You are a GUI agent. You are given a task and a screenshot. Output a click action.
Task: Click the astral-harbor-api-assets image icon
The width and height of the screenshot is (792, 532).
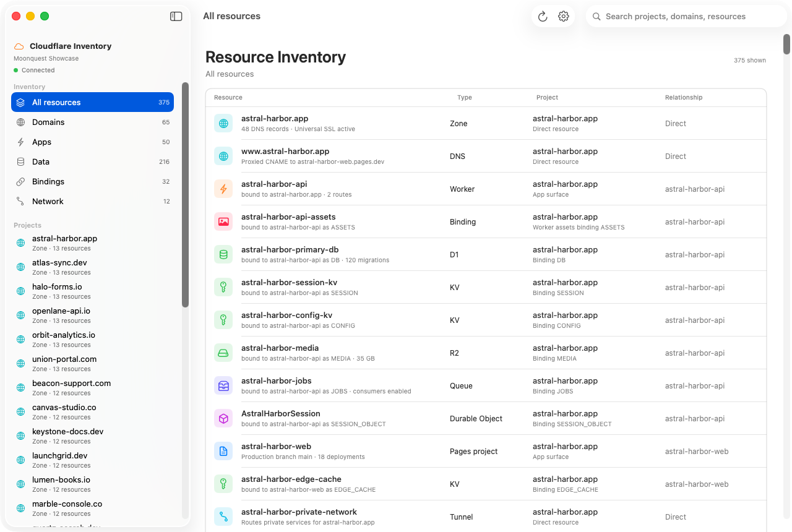[223, 221]
